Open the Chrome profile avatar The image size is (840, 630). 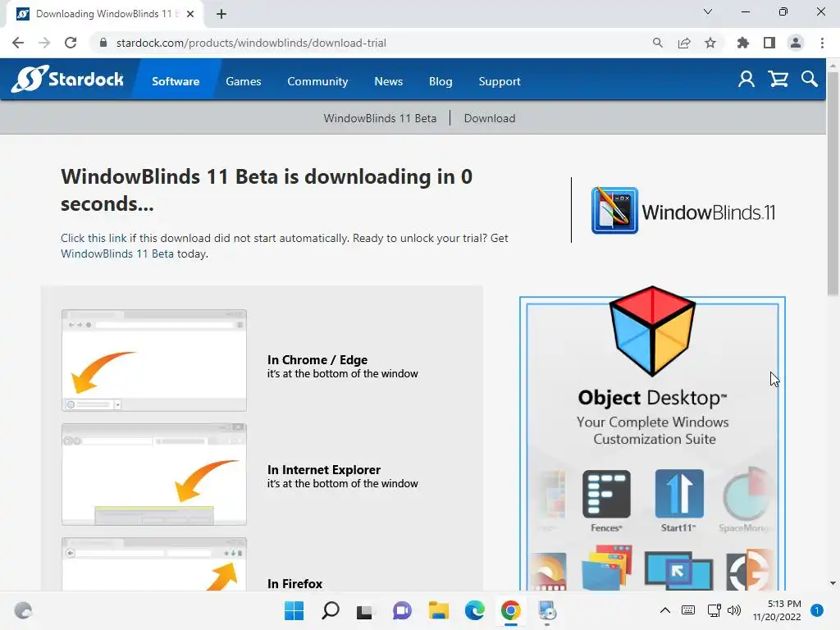point(796,43)
